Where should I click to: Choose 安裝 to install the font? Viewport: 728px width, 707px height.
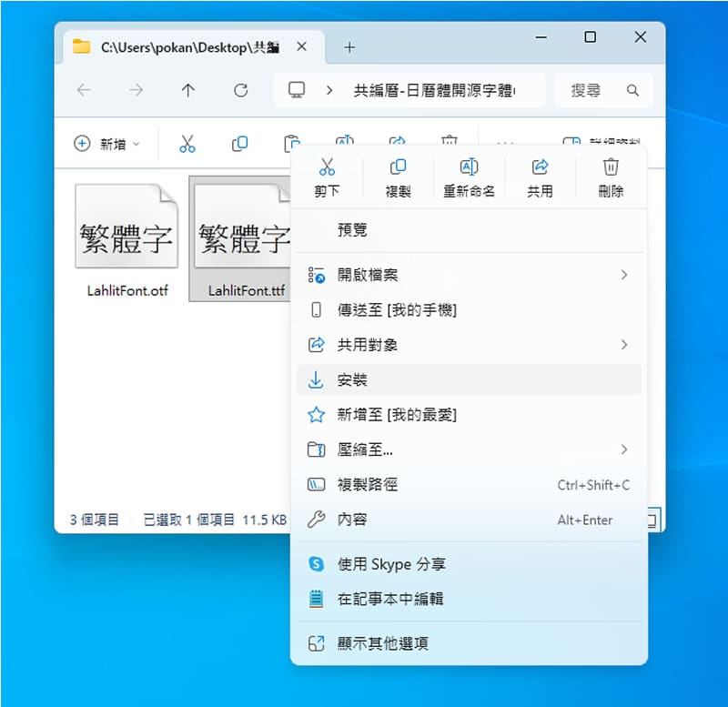(353, 380)
